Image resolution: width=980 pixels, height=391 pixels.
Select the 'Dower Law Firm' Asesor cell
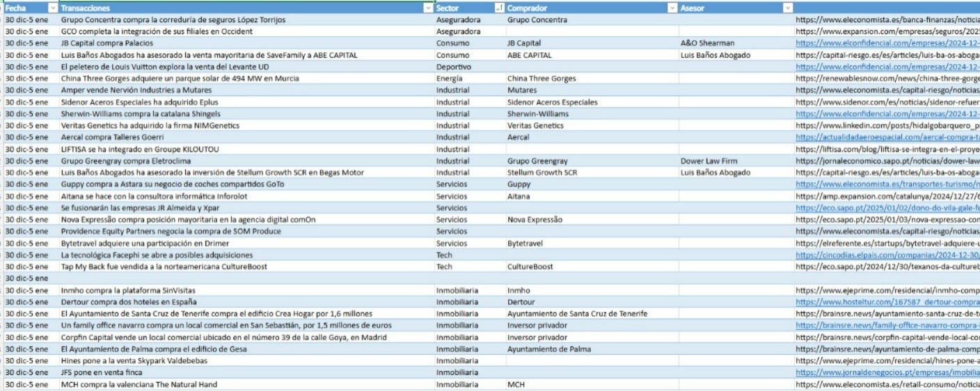click(x=736, y=161)
